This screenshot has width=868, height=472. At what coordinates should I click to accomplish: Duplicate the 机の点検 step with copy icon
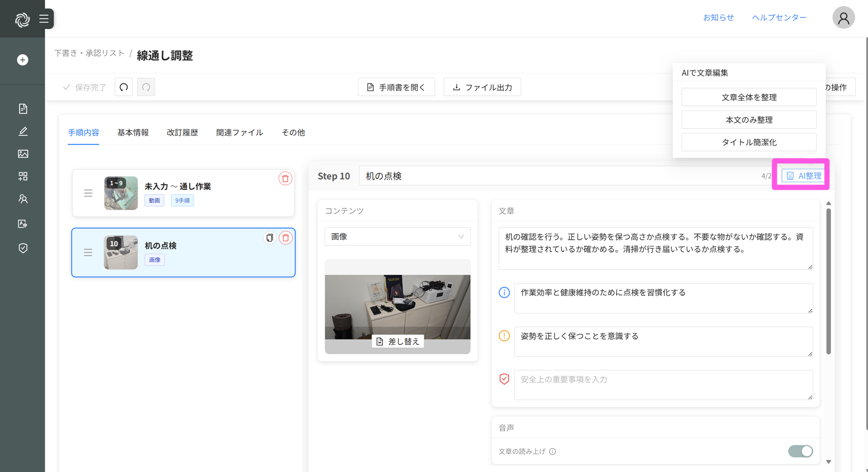[270, 238]
